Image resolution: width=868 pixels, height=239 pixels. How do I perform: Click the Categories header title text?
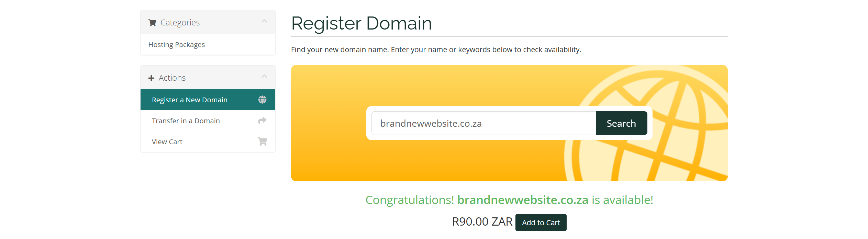click(180, 23)
